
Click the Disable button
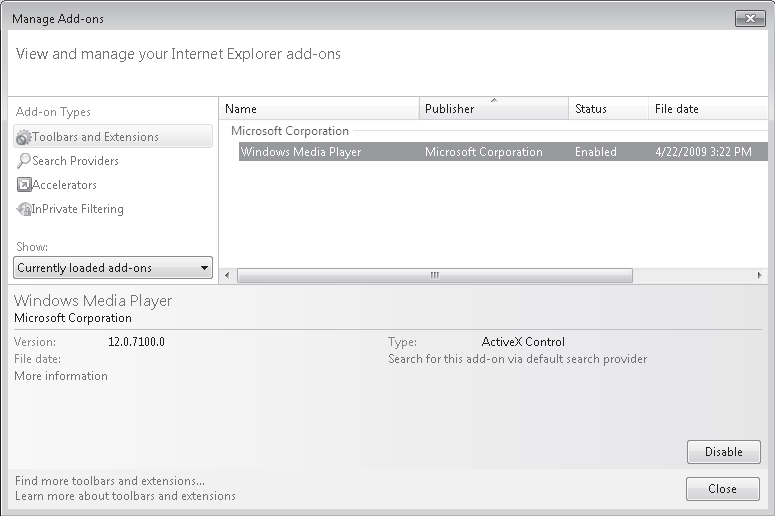(x=724, y=452)
